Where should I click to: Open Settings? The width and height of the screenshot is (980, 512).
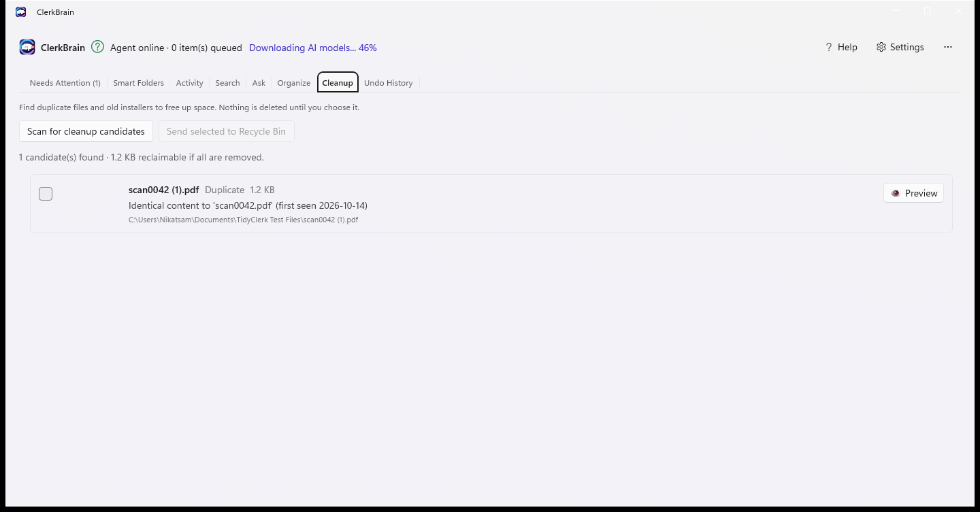(x=900, y=47)
